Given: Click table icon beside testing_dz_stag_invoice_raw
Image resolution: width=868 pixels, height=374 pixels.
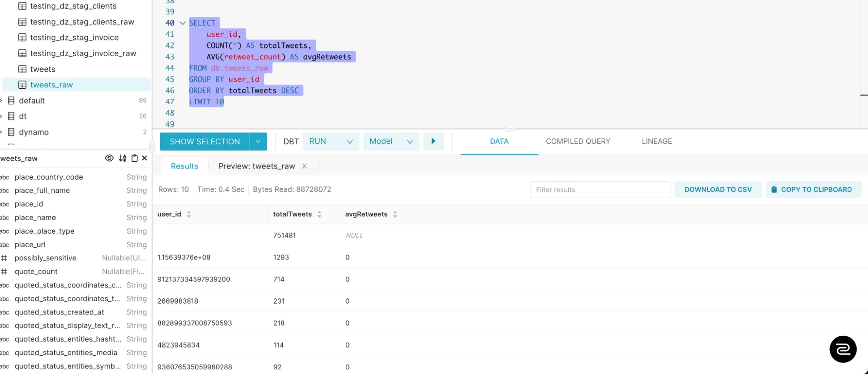Looking at the screenshot, I should point(22,53).
